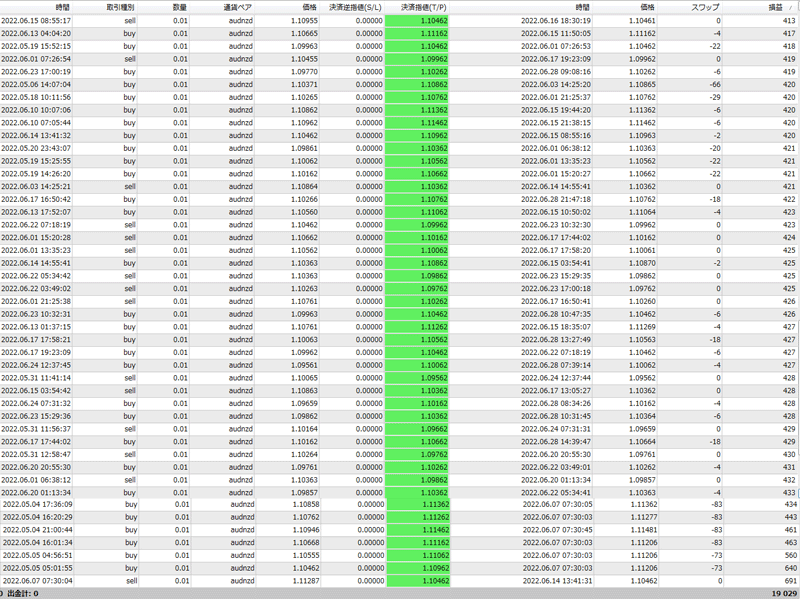Image resolution: width=800 pixels, height=599 pixels.
Task: Select the open time 2022.06.24 12:37:45
Action: point(36,365)
